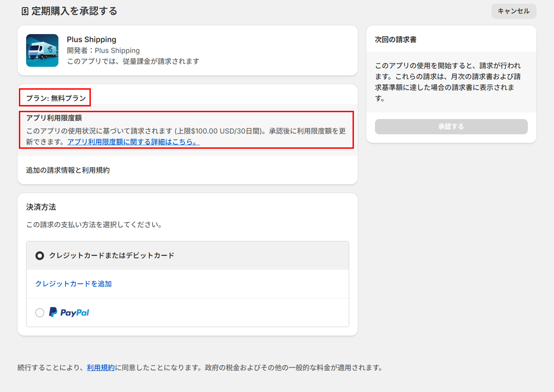The height and width of the screenshot is (392, 554).
Task: Click the billing receipt icon beside page title
Action: [25, 11]
